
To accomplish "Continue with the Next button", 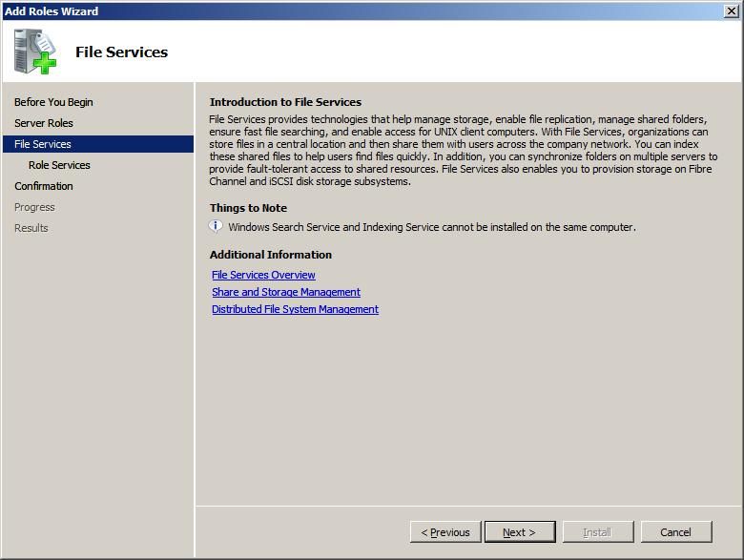I will coord(520,532).
